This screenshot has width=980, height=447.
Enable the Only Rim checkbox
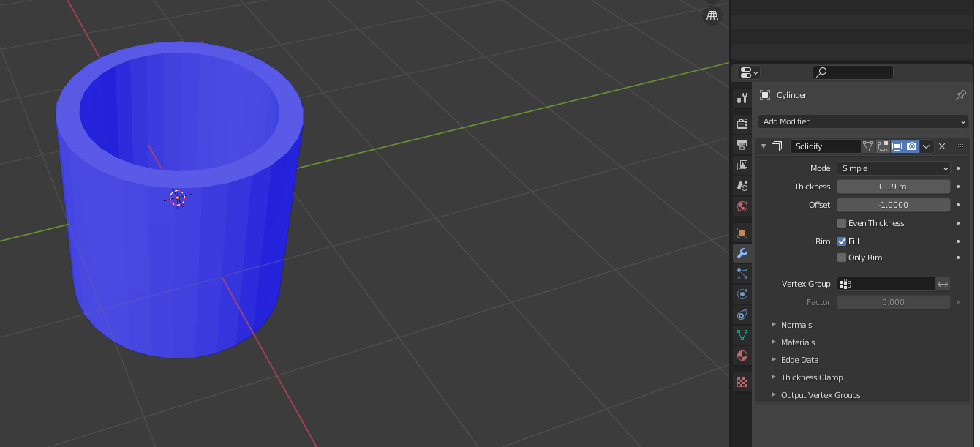click(x=842, y=258)
